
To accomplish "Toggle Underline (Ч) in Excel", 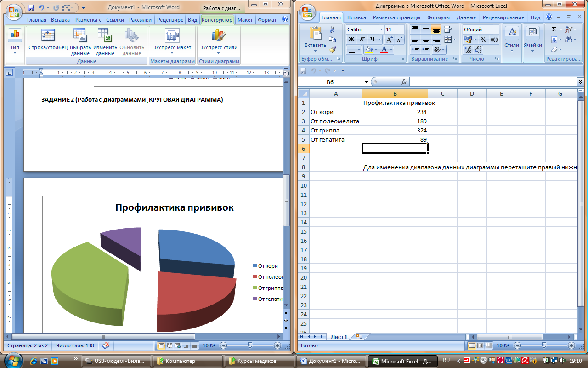I will tap(373, 40).
